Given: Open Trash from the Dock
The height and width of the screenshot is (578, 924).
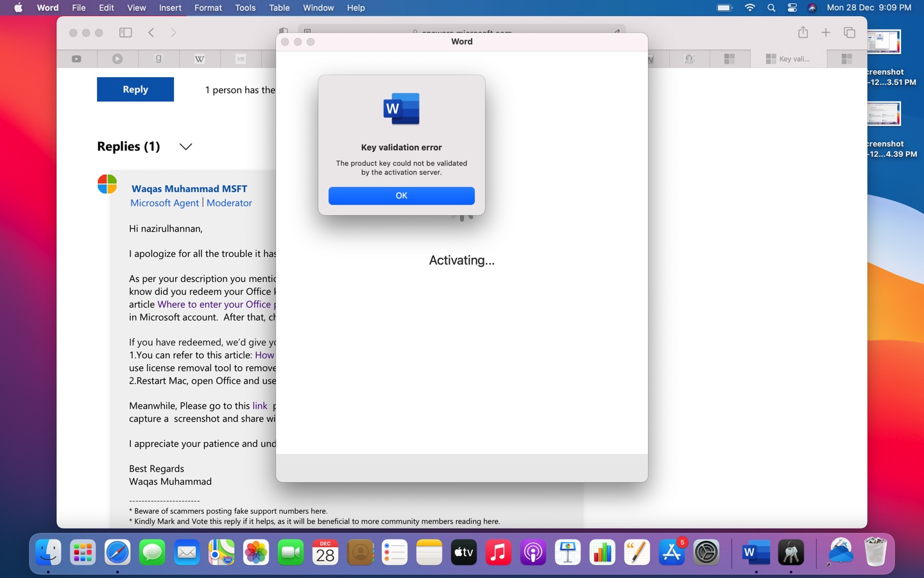Looking at the screenshot, I should click(x=875, y=552).
